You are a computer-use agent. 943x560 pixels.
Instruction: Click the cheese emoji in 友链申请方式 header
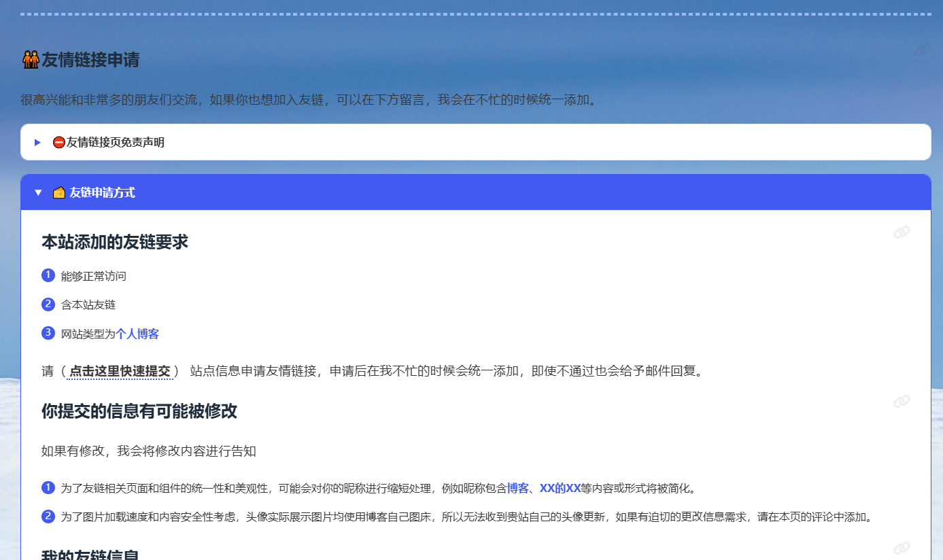pyautogui.click(x=59, y=193)
